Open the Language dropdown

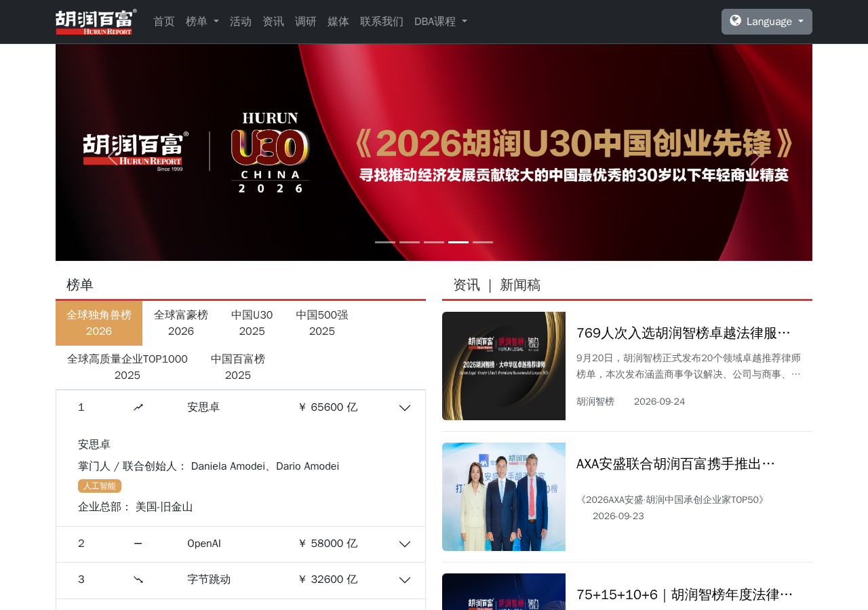pyautogui.click(x=767, y=22)
